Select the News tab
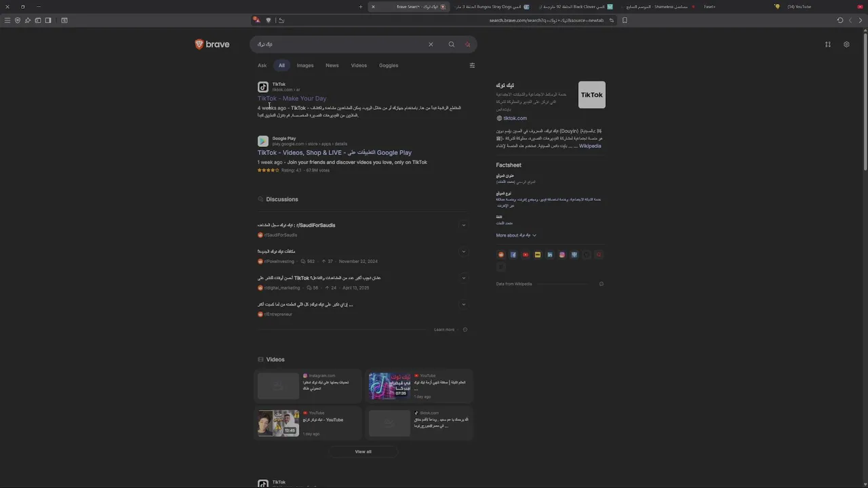Screen dimensions: 868x488 (332, 65)
